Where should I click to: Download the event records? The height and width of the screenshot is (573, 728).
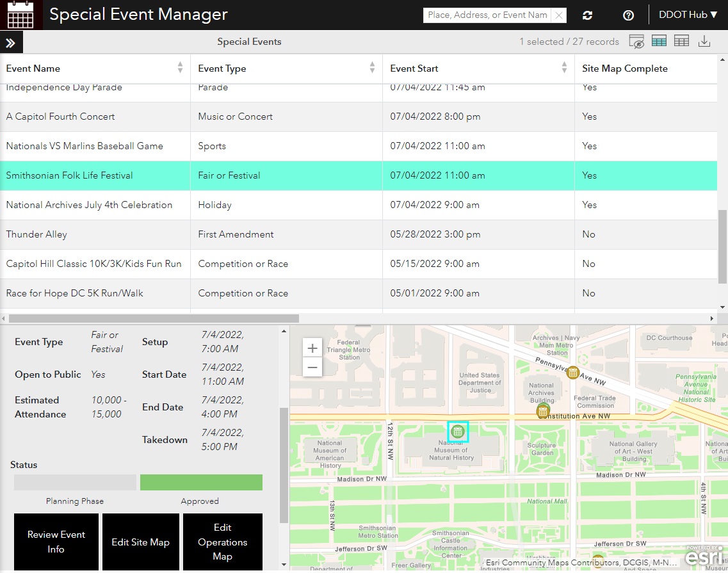tap(705, 41)
